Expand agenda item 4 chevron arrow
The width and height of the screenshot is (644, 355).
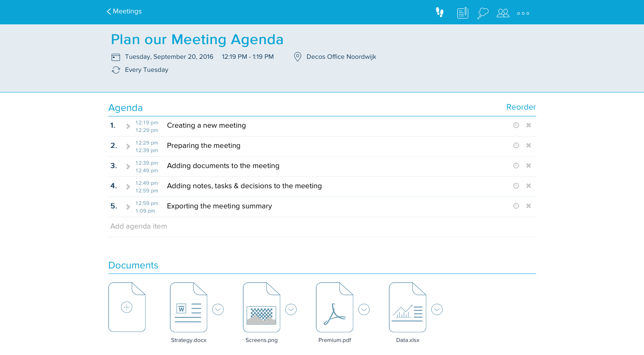[128, 187]
